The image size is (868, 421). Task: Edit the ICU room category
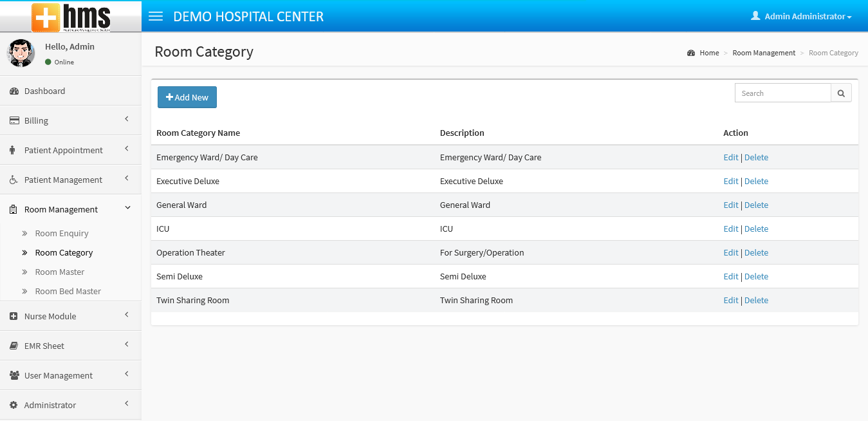731,229
